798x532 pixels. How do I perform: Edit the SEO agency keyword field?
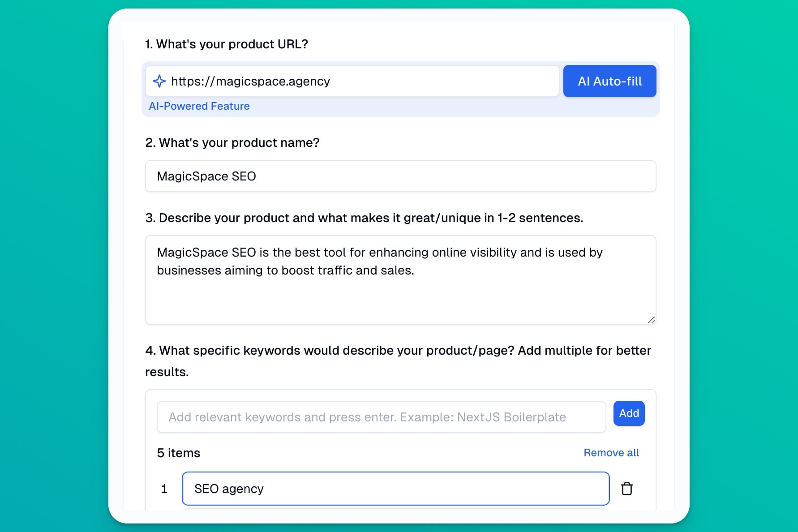(x=395, y=489)
